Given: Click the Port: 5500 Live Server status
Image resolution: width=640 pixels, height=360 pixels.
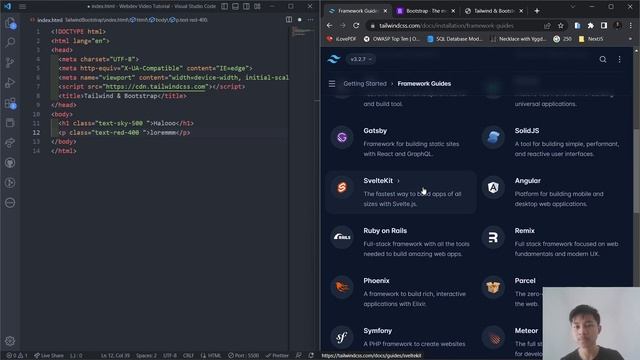Looking at the screenshot, I should 244,356.
